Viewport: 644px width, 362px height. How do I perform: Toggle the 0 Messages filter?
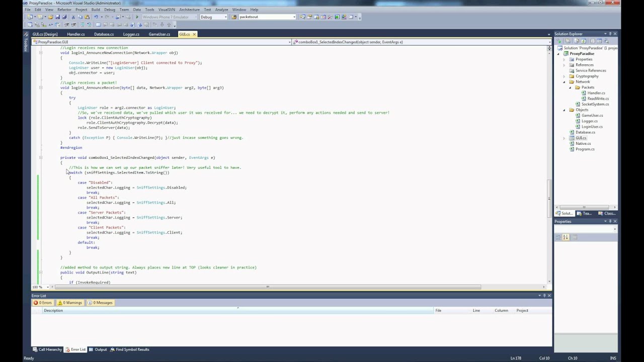[100, 303]
